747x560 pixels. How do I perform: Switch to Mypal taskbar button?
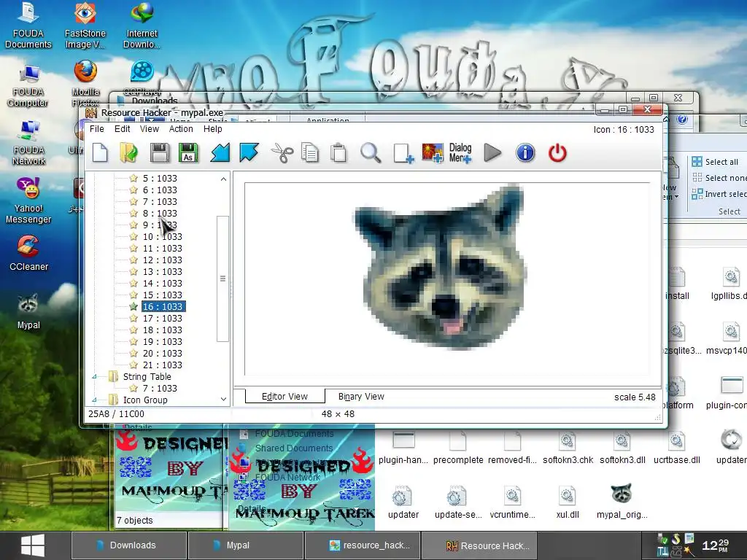coord(245,545)
